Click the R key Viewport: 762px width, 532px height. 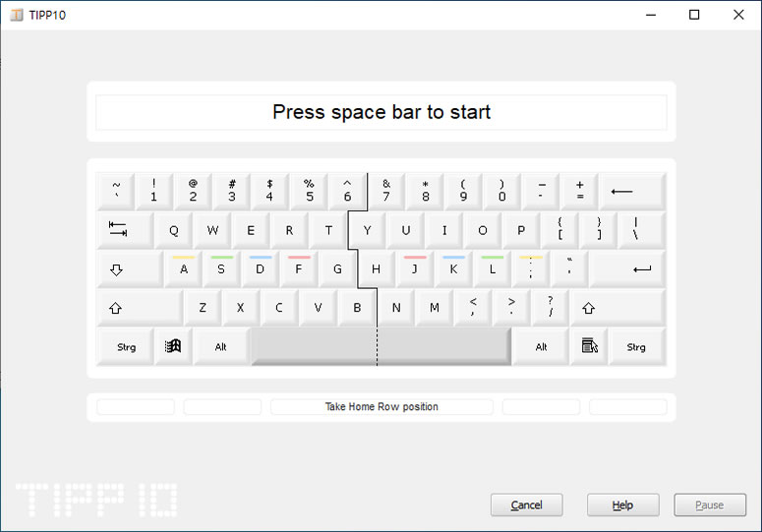(x=289, y=230)
